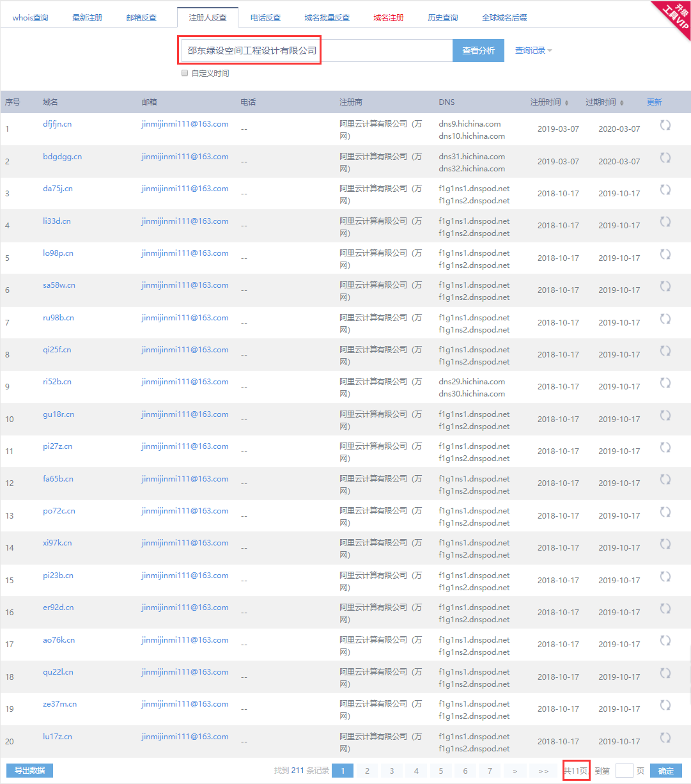This screenshot has height=784, width=691.
Task: Click refresh icon for lu17z.cn row
Action: pos(665,738)
